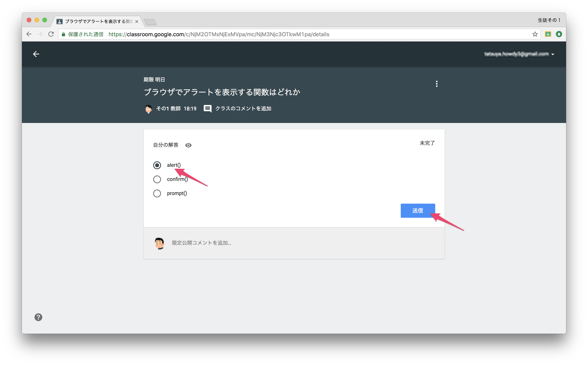Select the ブラウザでアラートを表示する browser tab
The height and width of the screenshot is (365, 588).
click(x=97, y=22)
